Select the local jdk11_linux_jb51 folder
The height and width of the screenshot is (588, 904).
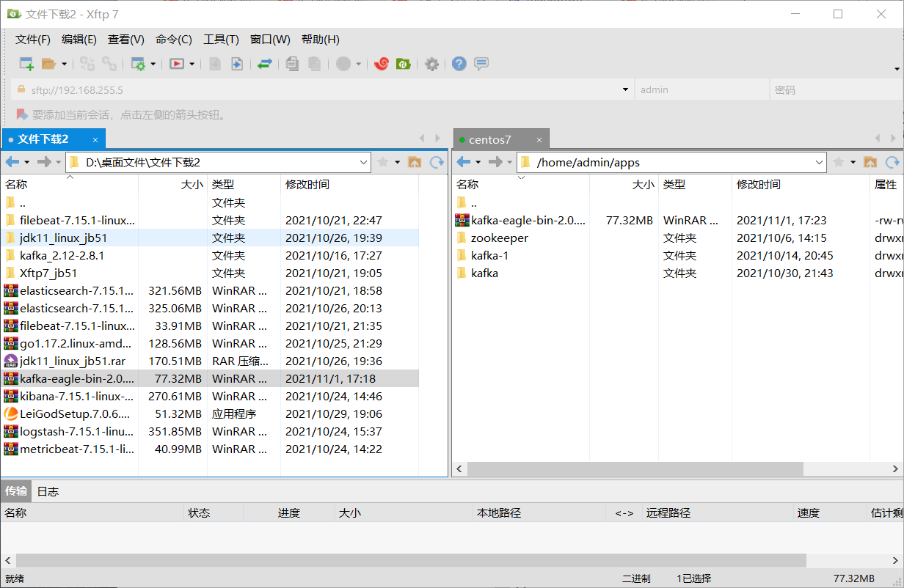tap(211, 238)
